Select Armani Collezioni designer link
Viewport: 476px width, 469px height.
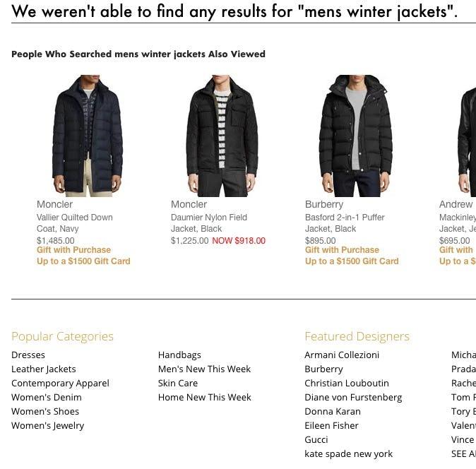[x=342, y=355]
